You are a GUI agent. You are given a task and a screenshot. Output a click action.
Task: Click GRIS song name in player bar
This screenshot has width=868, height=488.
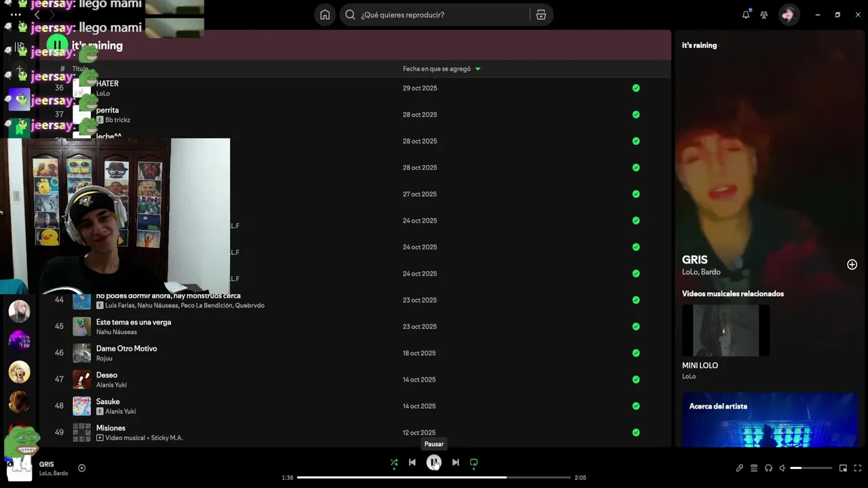coord(46,464)
